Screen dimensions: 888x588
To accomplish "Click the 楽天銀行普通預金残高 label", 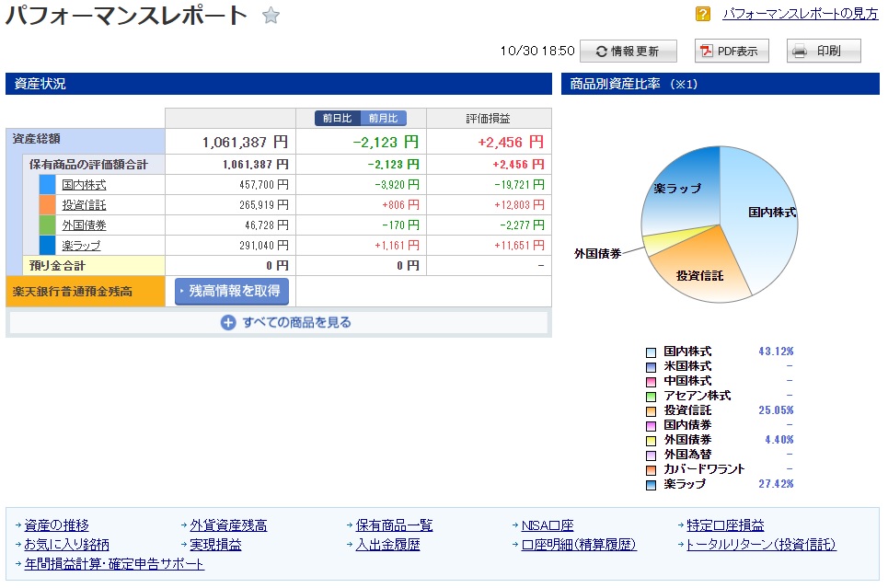I will coord(73,292).
